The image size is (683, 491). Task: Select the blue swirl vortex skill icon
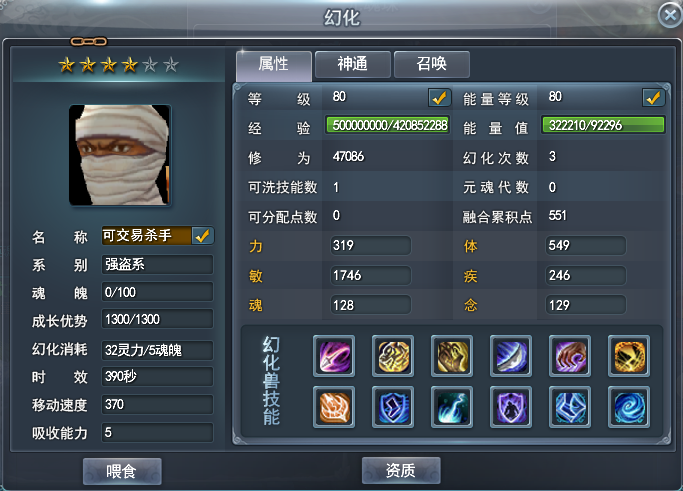click(x=629, y=407)
